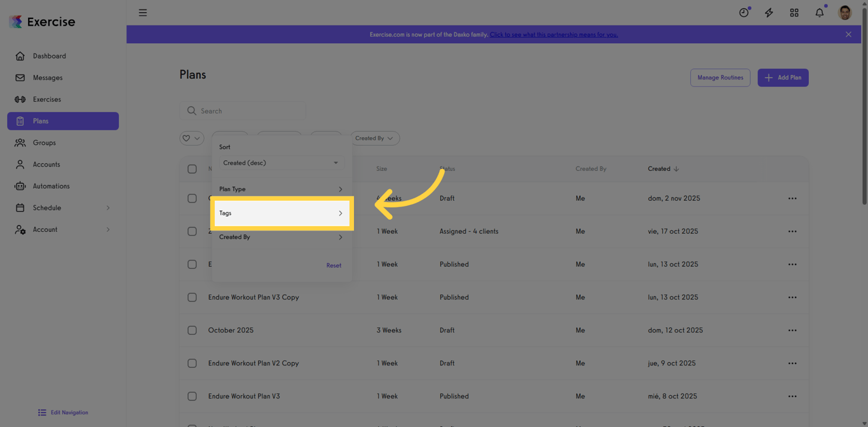Viewport: 868px width, 427px height.
Task: Click the Add Plan button
Action: click(782, 77)
